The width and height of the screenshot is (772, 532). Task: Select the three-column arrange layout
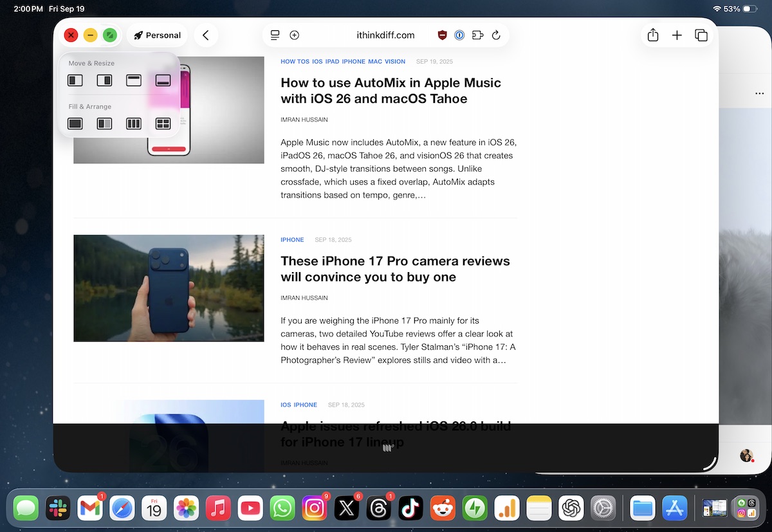pos(133,124)
